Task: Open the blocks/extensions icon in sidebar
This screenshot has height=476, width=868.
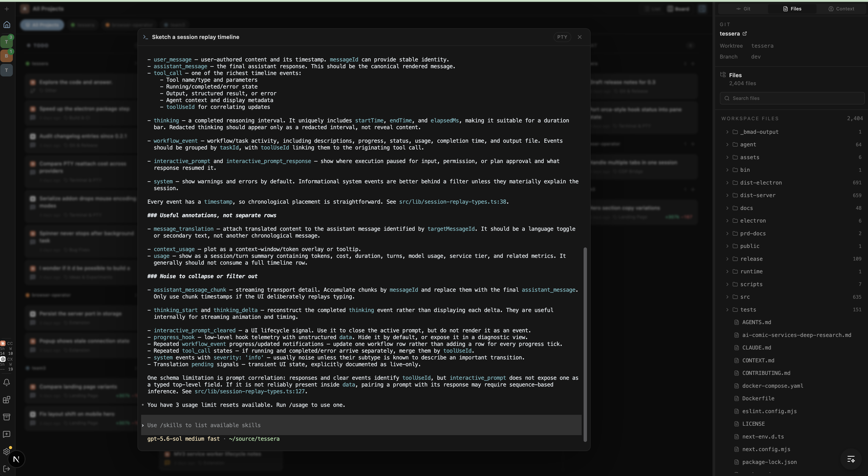Action: click(x=6, y=400)
